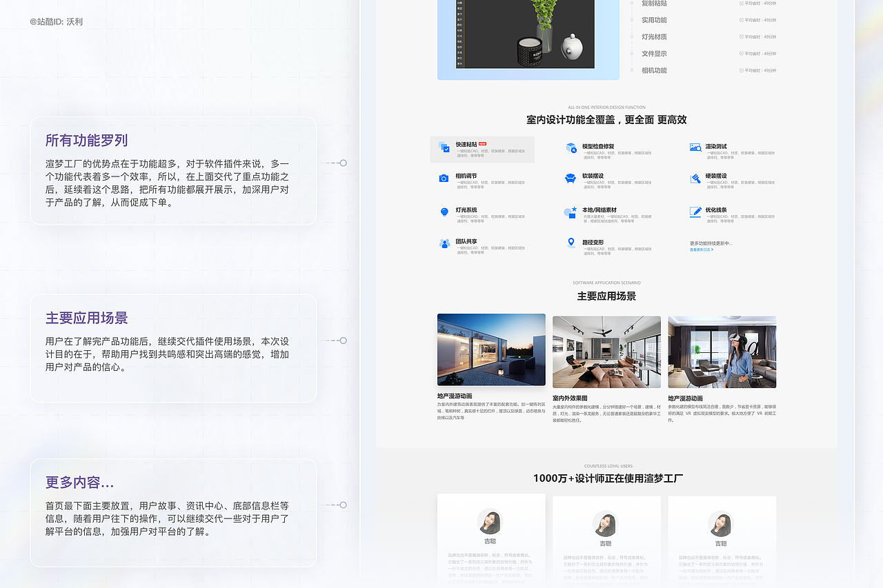883x588 pixels.
Task: Click the 灯光系统 light bulb icon
Action: (x=444, y=212)
